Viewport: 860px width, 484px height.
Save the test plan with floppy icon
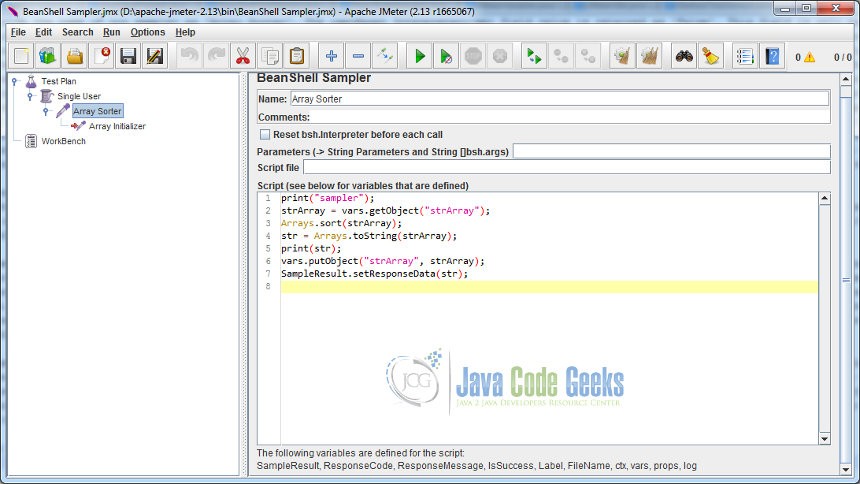[x=128, y=56]
